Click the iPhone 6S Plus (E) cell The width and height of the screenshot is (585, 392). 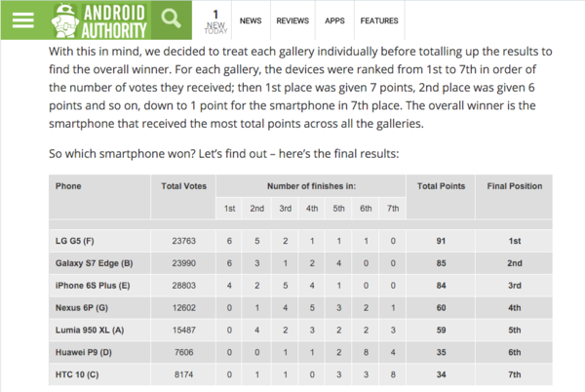point(93,286)
